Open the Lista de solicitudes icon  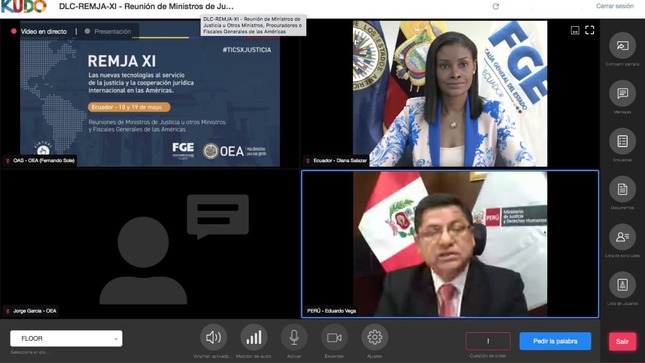tap(622, 237)
